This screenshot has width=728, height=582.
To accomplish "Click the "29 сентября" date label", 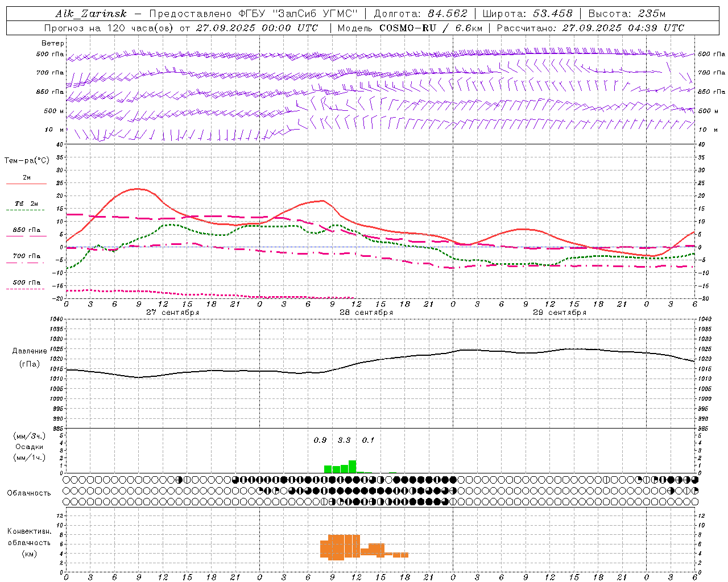I will coord(559,312).
